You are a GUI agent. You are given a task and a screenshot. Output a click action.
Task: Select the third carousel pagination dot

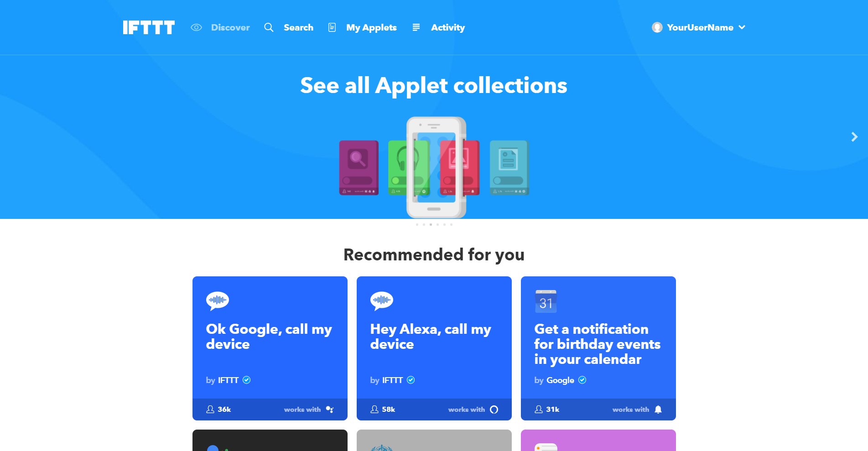[x=431, y=224]
